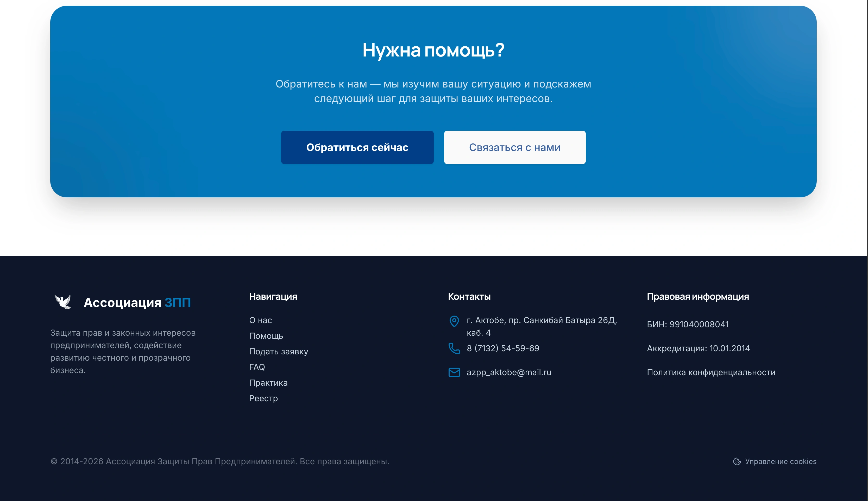
Task: Open the Реестр link
Action: point(263,398)
